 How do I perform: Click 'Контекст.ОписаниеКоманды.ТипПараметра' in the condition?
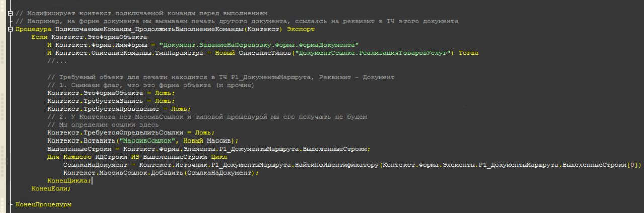[129, 53]
